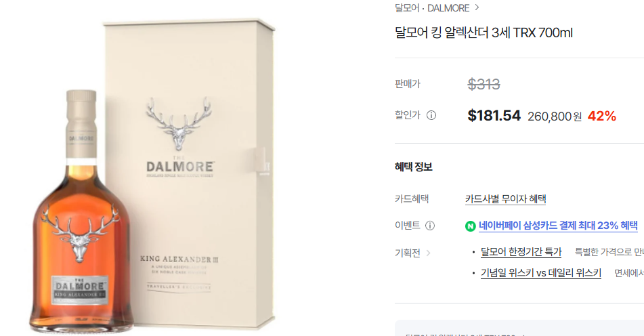Open 네이버페이 삼성카드 결제 최대 23% 혜택 link

[558, 226]
